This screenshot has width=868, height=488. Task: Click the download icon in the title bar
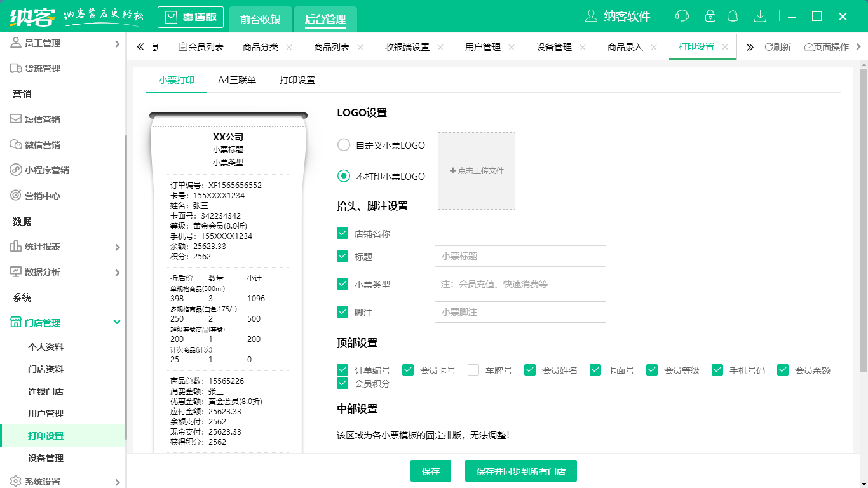pyautogui.click(x=760, y=15)
